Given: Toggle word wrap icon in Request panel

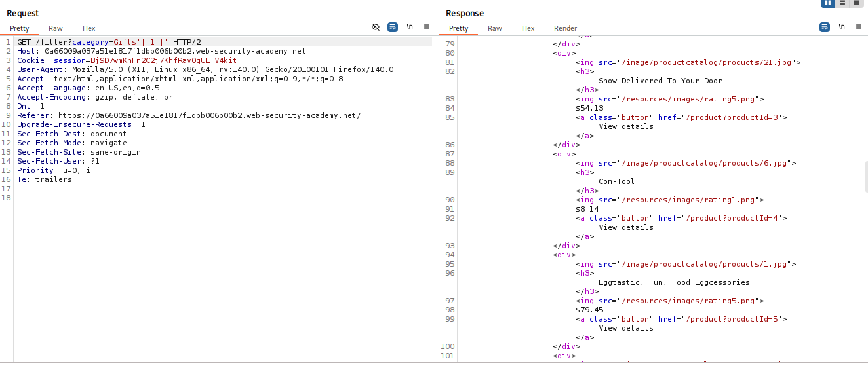Looking at the screenshot, I should point(393,27).
